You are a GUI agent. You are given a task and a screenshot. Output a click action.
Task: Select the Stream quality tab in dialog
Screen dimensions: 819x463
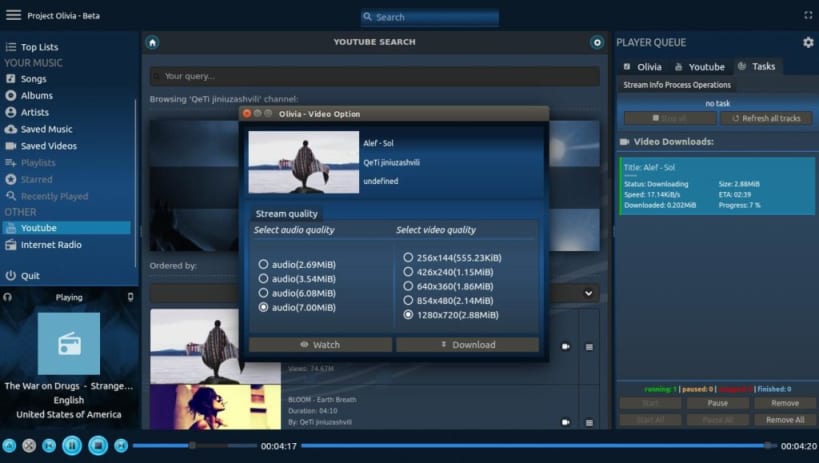286,214
